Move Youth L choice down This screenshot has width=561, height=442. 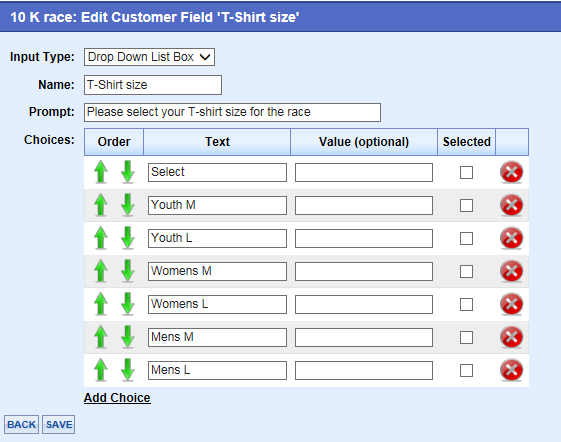[x=128, y=238]
